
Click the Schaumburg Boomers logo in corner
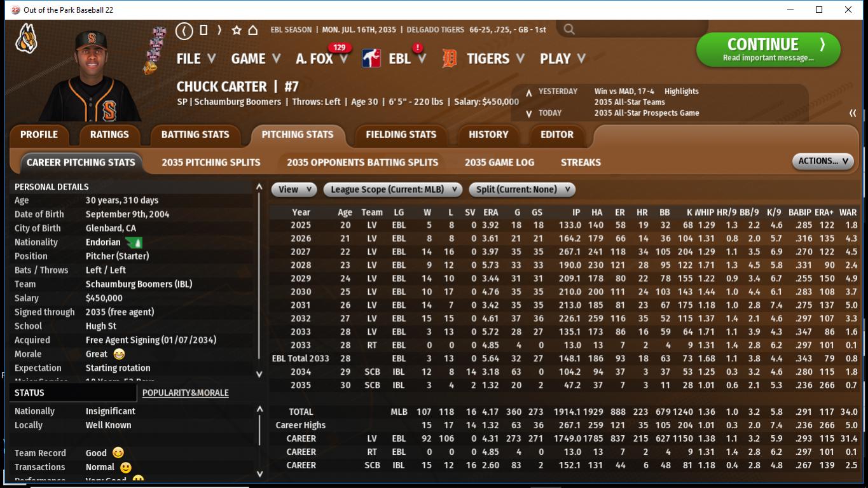click(27, 38)
